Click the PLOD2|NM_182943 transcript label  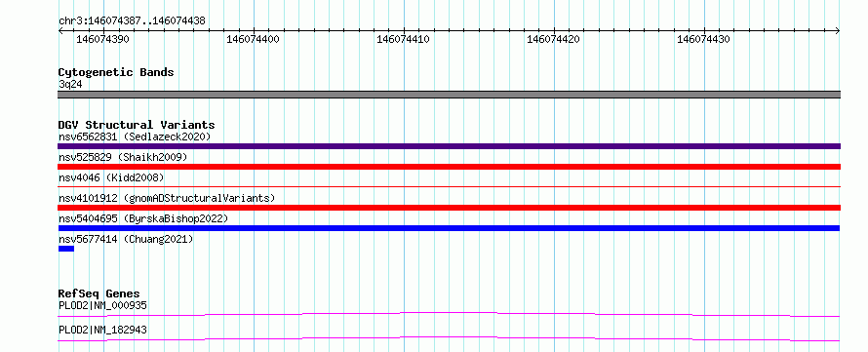pos(102,330)
